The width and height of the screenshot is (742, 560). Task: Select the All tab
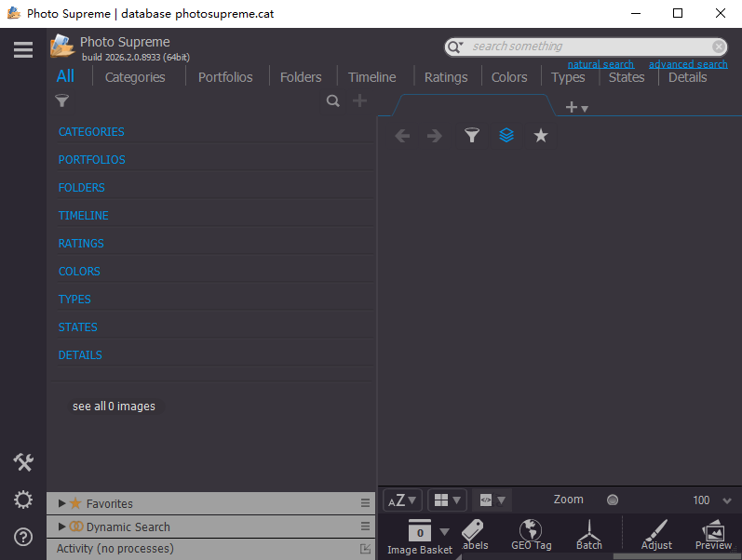click(65, 76)
